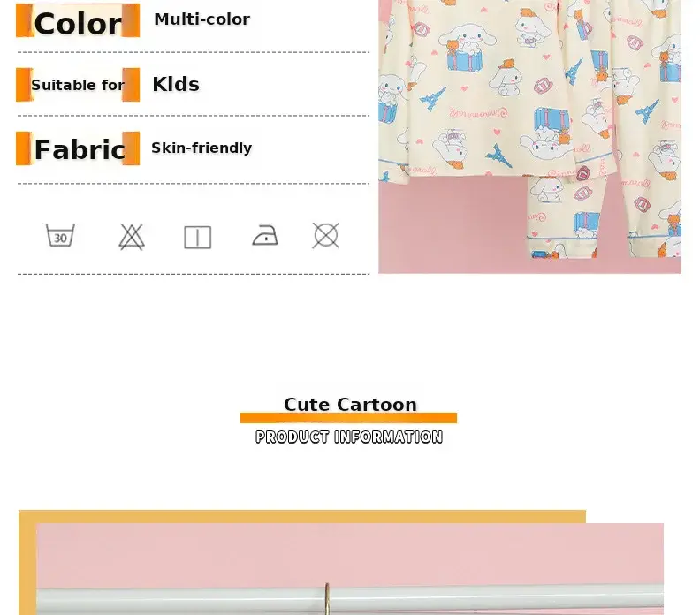700x615 pixels.
Task: Click the 'Kids' value text
Action: coord(176,84)
